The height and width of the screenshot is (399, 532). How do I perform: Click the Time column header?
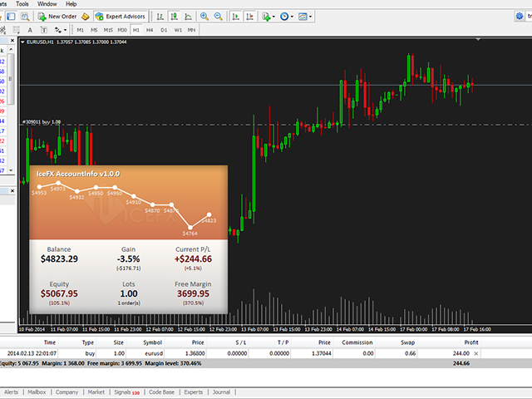click(50, 342)
